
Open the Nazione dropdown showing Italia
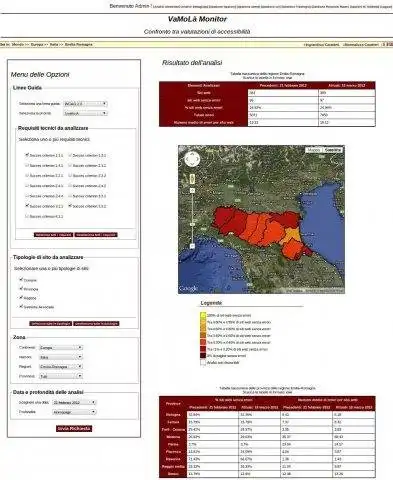(x=61, y=357)
